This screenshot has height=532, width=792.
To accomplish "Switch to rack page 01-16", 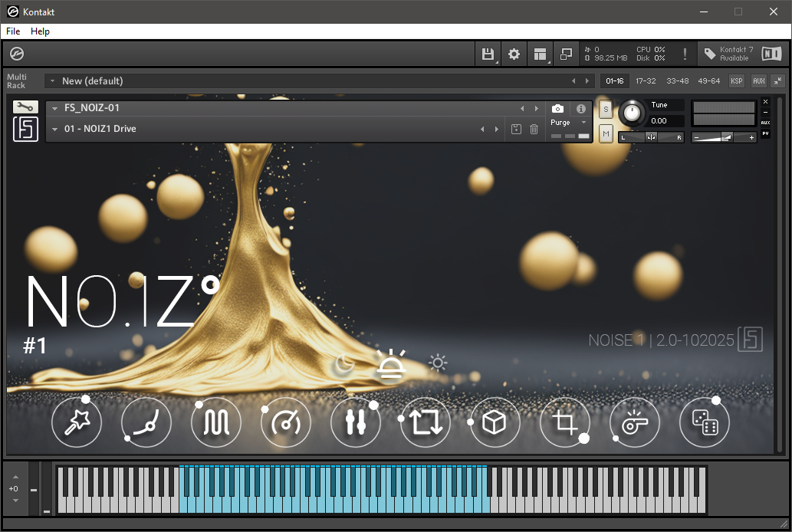I will pyautogui.click(x=615, y=80).
